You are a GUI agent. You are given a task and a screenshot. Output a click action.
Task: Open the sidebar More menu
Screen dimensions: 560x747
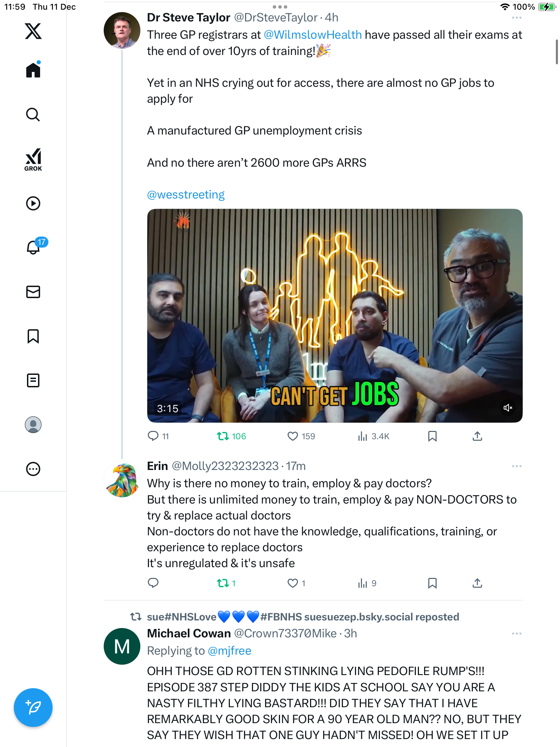(x=33, y=469)
